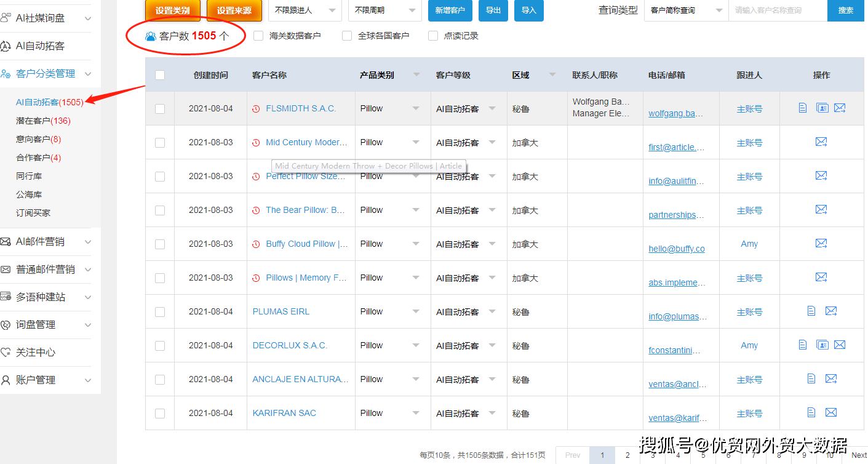Viewport: 868px width, 464px height.
Task: Send email via envelope icon for KARIFRAN SAC
Action: pos(831,412)
